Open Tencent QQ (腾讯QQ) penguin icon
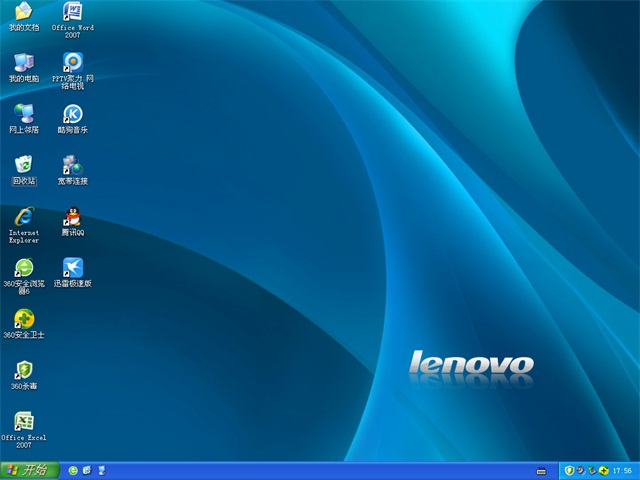This screenshot has width=640, height=480. [72, 217]
